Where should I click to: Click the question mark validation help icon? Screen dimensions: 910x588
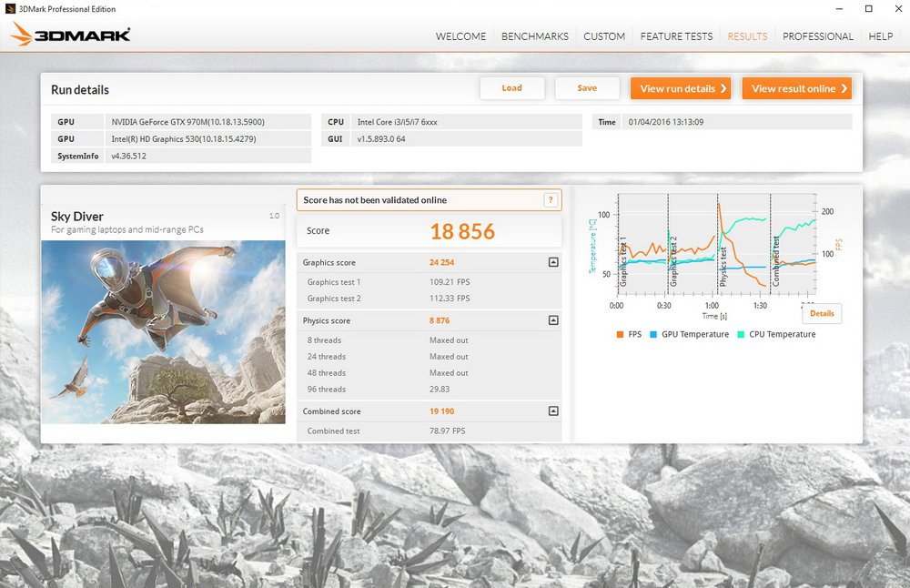tap(550, 200)
